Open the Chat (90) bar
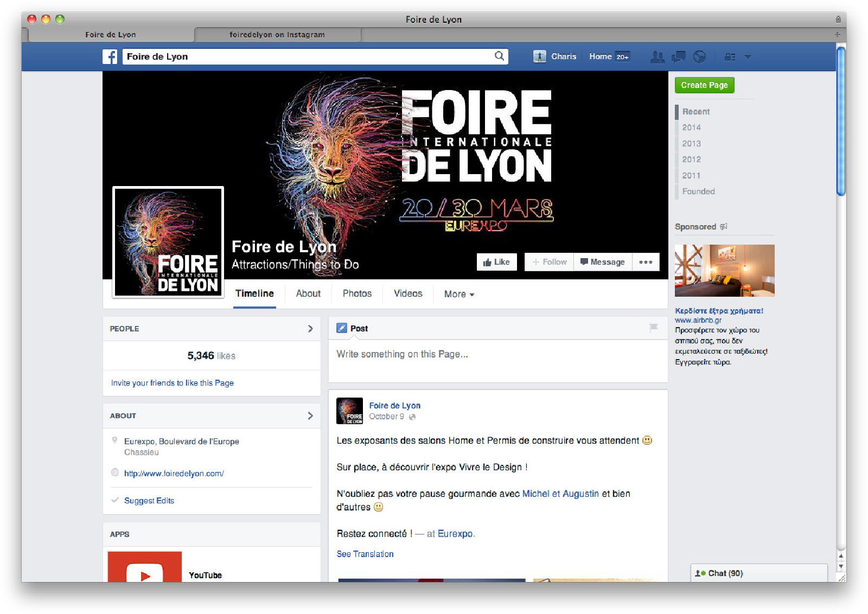 tap(759, 573)
